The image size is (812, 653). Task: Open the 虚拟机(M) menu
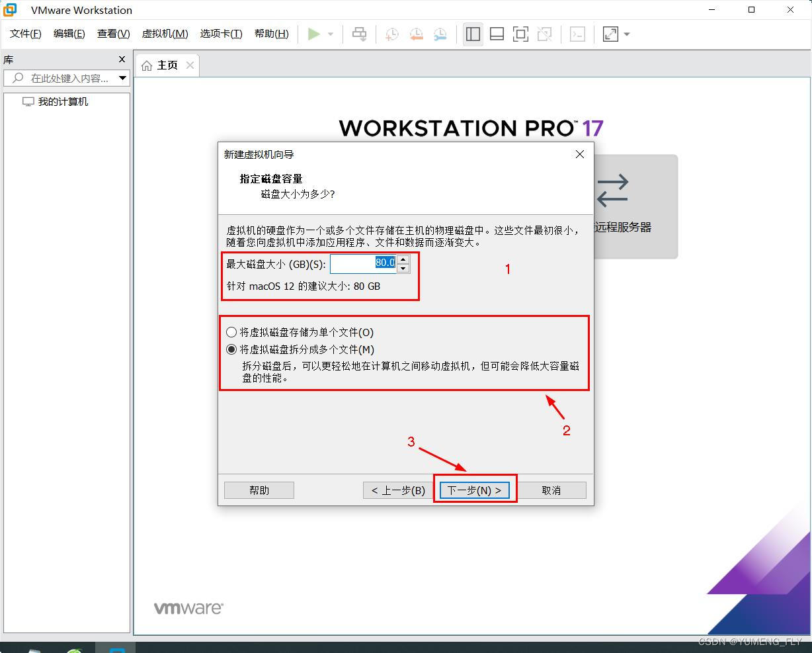point(165,34)
